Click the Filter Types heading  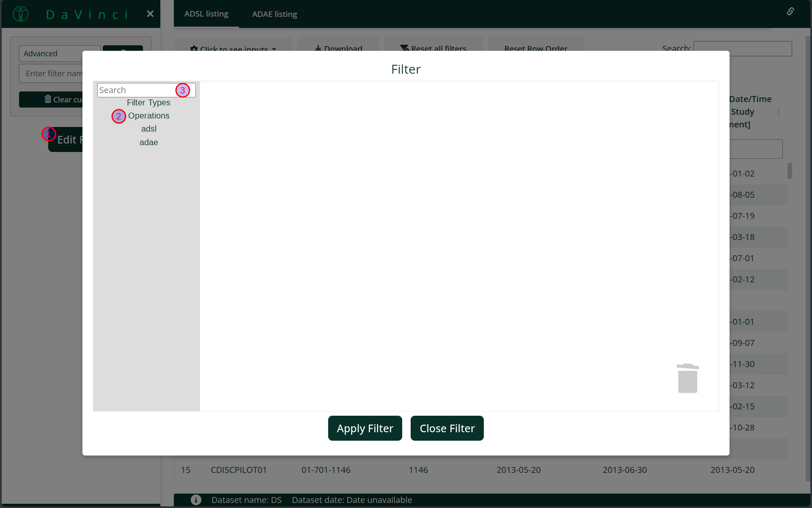tap(148, 103)
